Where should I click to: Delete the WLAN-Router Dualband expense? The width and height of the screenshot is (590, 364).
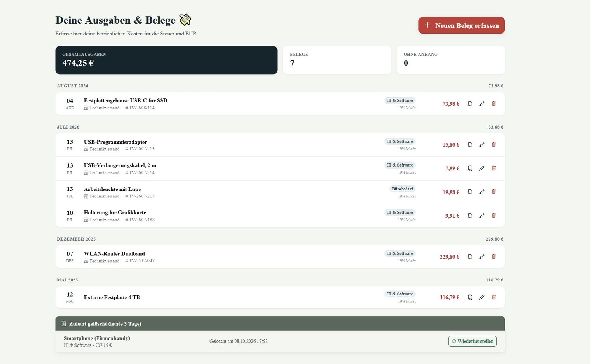pos(493,257)
